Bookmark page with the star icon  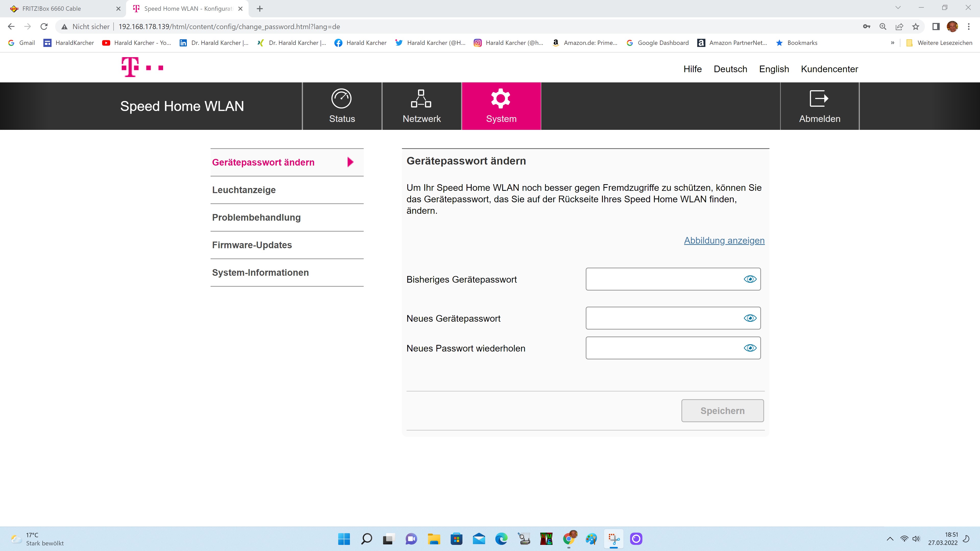click(x=916, y=27)
